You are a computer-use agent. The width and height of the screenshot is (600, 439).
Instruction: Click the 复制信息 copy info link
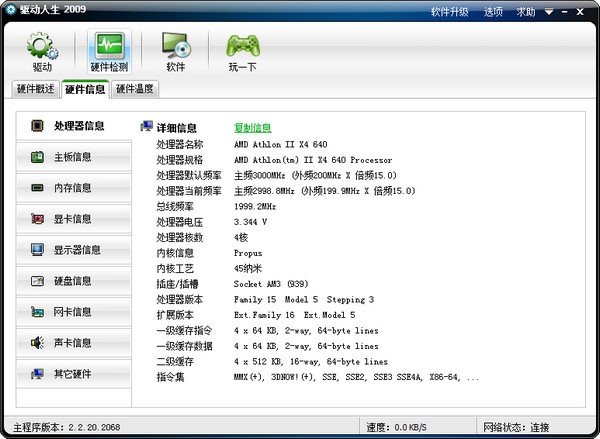click(x=252, y=128)
